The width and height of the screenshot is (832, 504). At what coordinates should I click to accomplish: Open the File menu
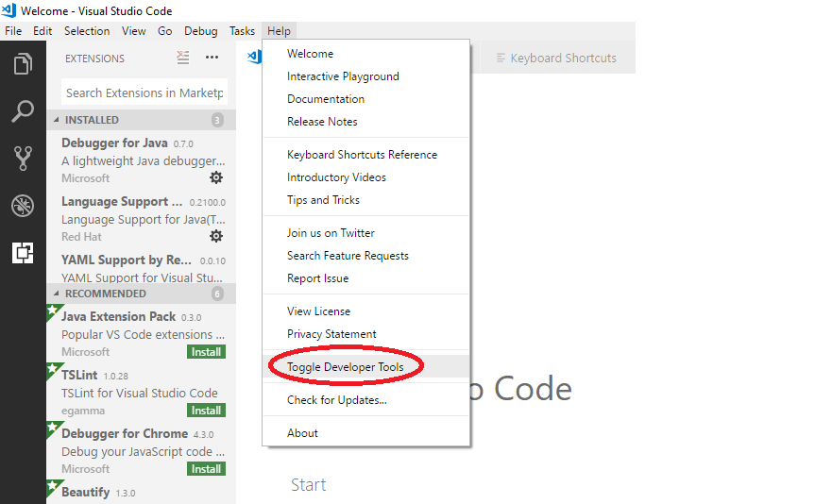[13, 31]
